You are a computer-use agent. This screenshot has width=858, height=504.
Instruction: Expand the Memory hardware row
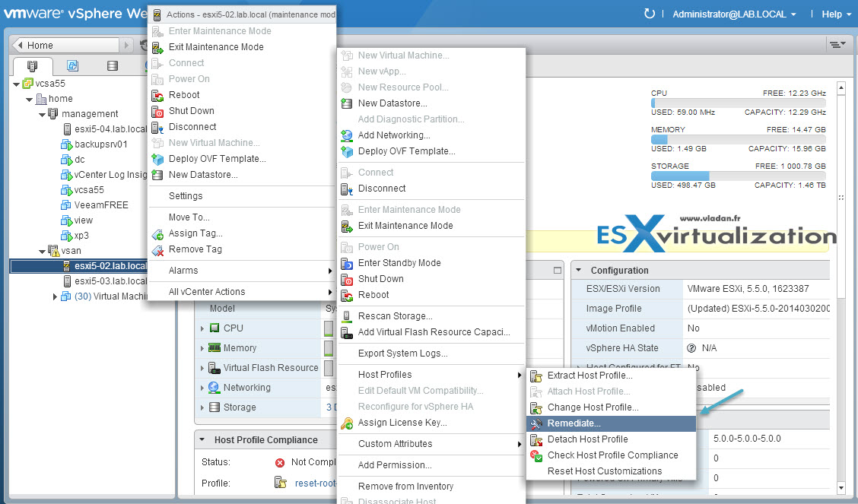202,348
